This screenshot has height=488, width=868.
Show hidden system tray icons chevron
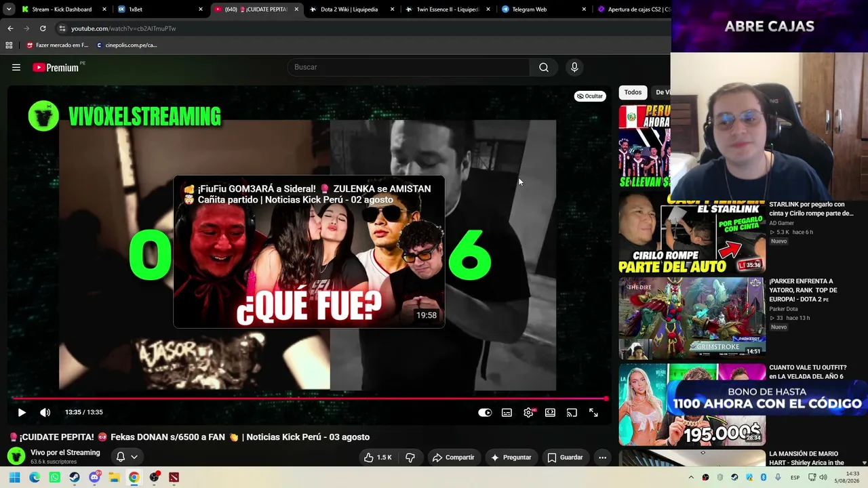tap(691, 477)
